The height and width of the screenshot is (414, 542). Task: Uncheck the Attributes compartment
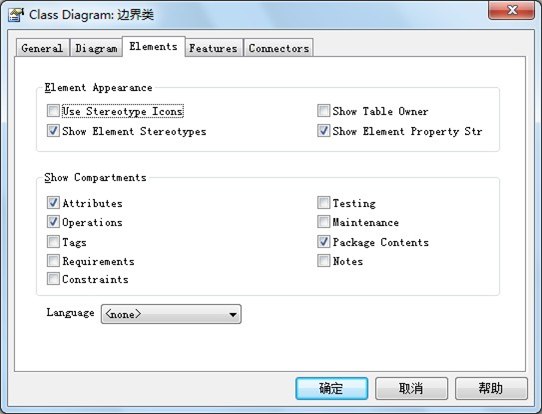click(x=53, y=203)
